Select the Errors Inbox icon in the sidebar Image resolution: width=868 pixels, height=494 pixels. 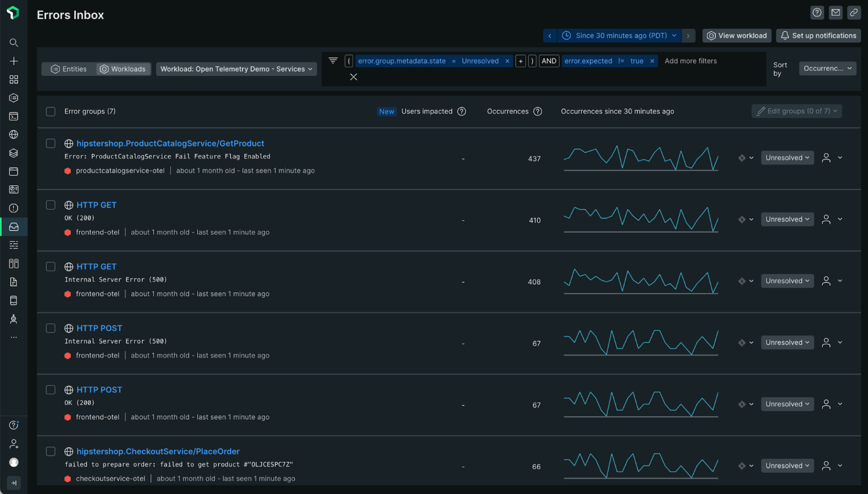coord(14,227)
